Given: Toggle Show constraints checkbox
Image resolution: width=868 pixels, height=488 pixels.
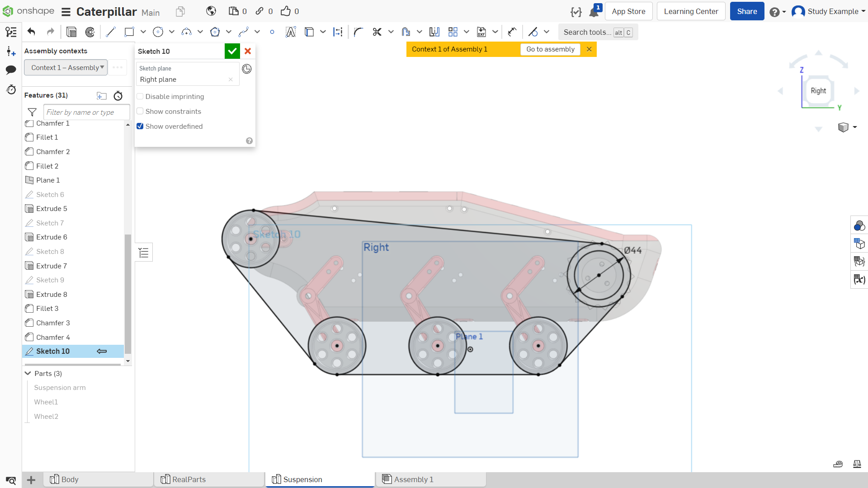Looking at the screenshot, I should pos(140,112).
